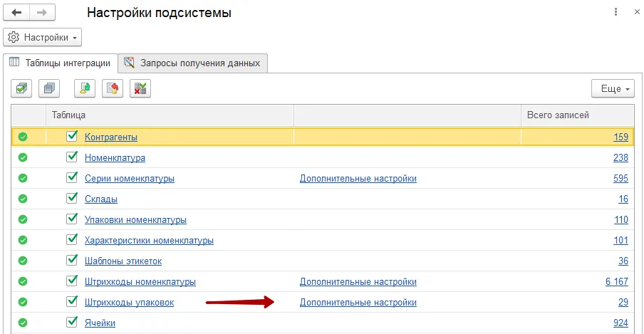
Task: Click the red arrow import toolbar icon
Action: (x=113, y=88)
